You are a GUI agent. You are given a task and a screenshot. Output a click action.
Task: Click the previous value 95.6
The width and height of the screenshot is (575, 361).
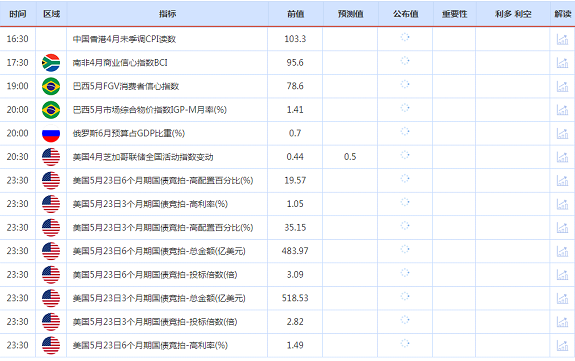295,63
